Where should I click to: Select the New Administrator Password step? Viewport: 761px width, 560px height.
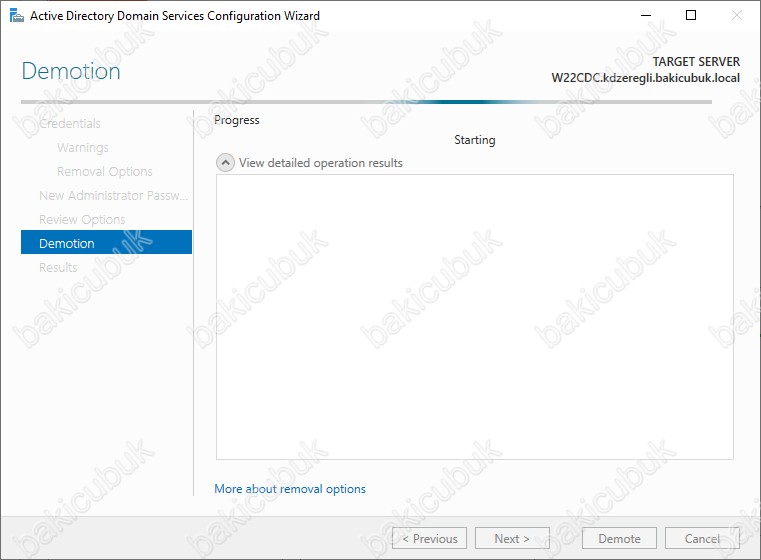pos(113,196)
